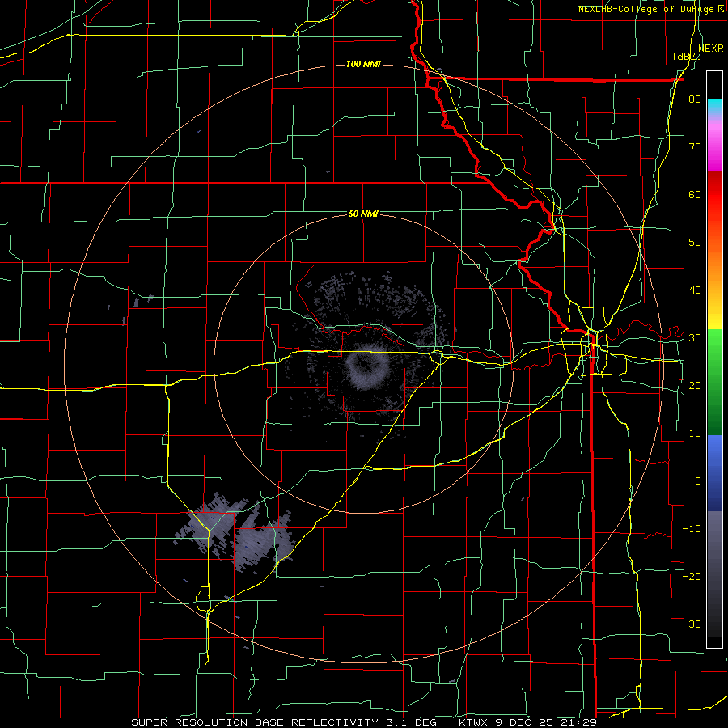This screenshot has height=728, width=728.
Task: Click the -20 dBZ scale label
Action: coord(692,576)
